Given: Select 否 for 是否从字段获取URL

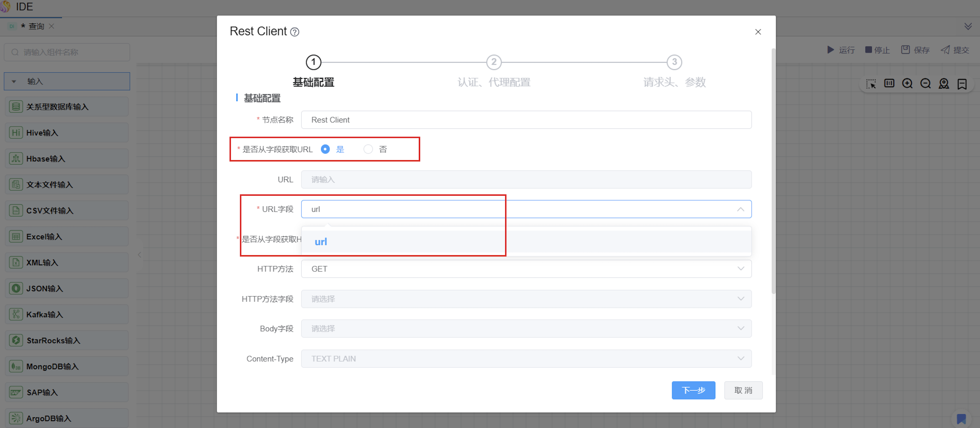Looking at the screenshot, I should (x=368, y=149).
